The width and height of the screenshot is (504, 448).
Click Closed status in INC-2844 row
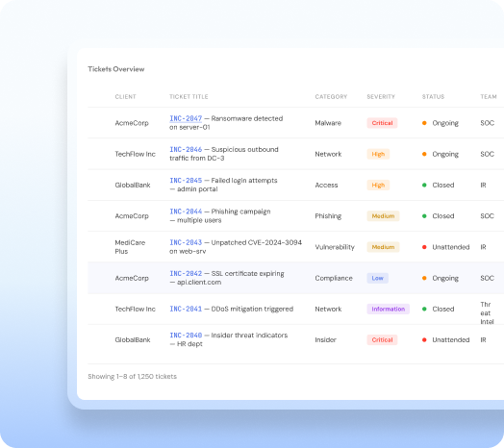(438, 216)
